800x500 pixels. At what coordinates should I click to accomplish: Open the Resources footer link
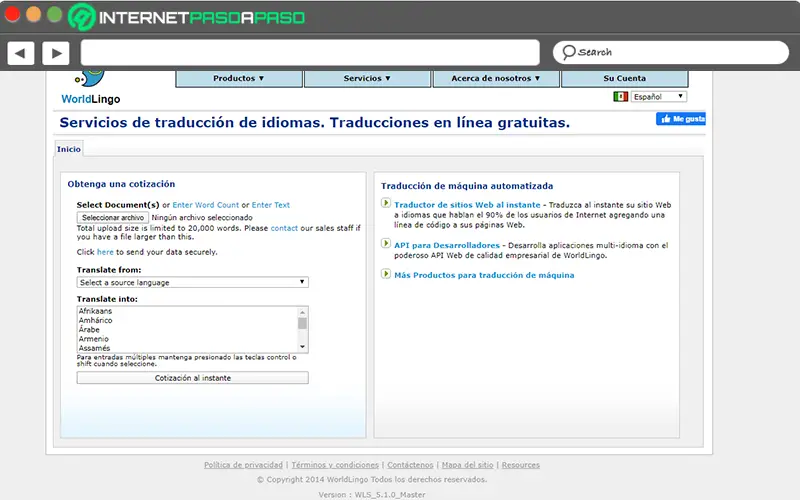pyautogui.click(x=520, y=465)
